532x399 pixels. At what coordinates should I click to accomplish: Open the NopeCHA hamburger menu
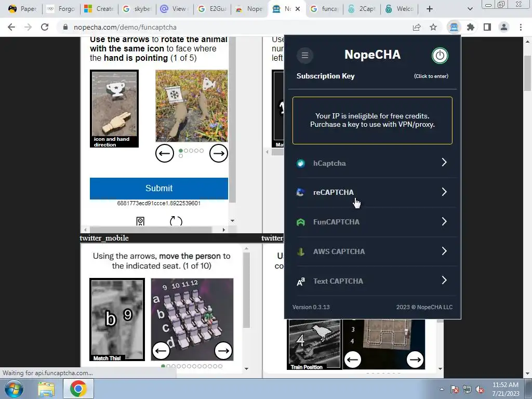tap(304, 55)
